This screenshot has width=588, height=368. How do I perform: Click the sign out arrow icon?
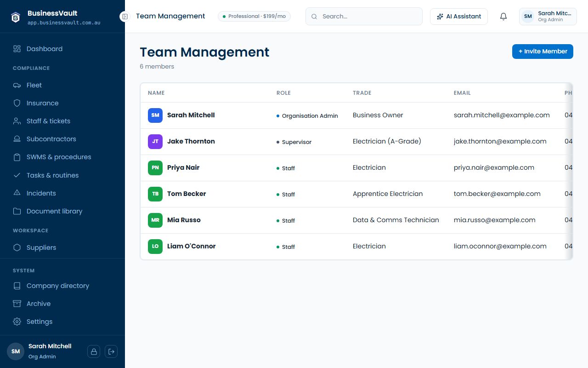coord(111,351)
